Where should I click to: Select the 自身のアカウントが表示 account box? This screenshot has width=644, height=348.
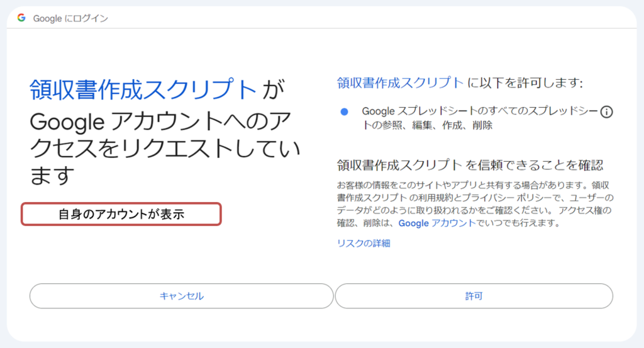pyautogui.click(x=121, y=214)
